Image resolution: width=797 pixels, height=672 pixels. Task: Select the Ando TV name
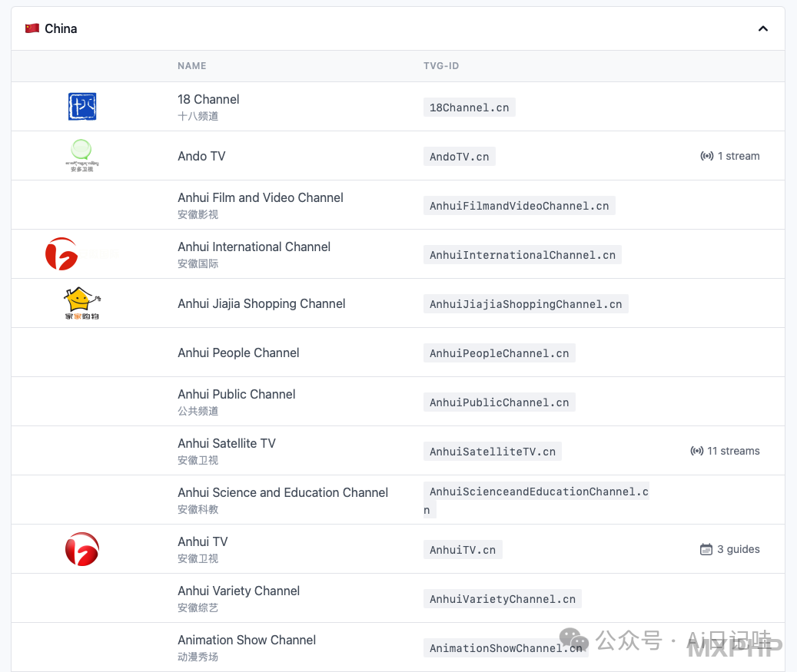pos(201,156)
